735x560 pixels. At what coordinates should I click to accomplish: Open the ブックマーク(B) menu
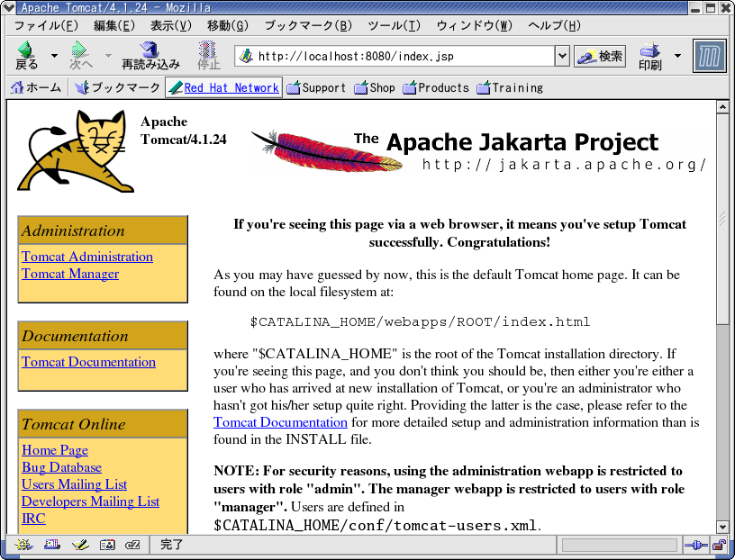(x=308, y=25)
